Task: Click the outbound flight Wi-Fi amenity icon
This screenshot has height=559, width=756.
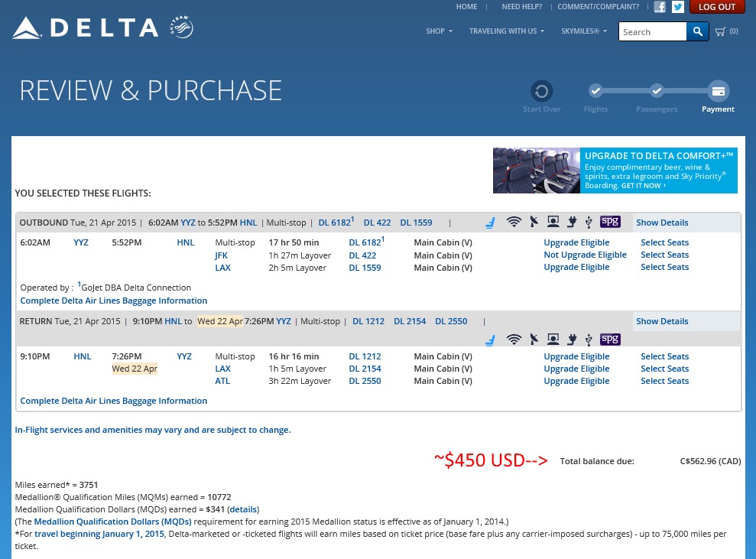Action: [x=514, y=223]
